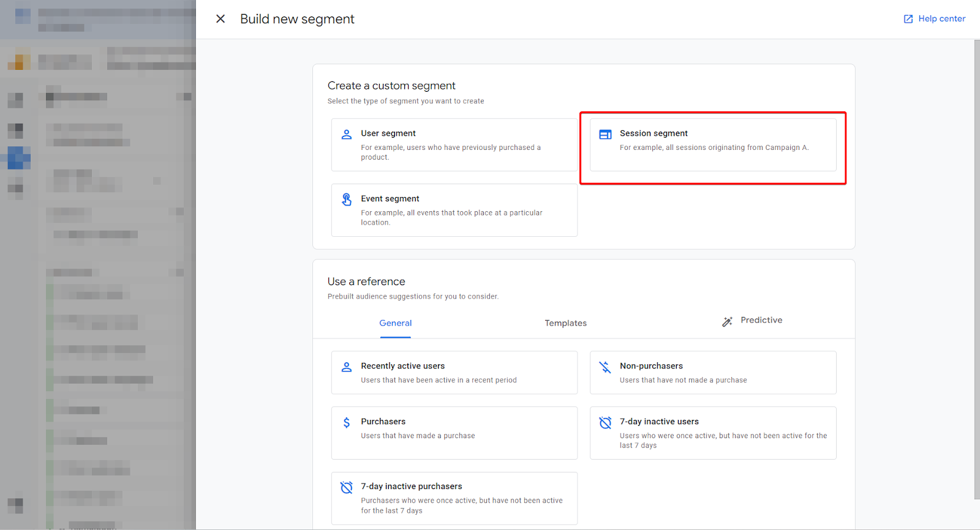980x530 pixels.
Task: Click the Predictive magic wand icon
Action: tap(727, 321)
